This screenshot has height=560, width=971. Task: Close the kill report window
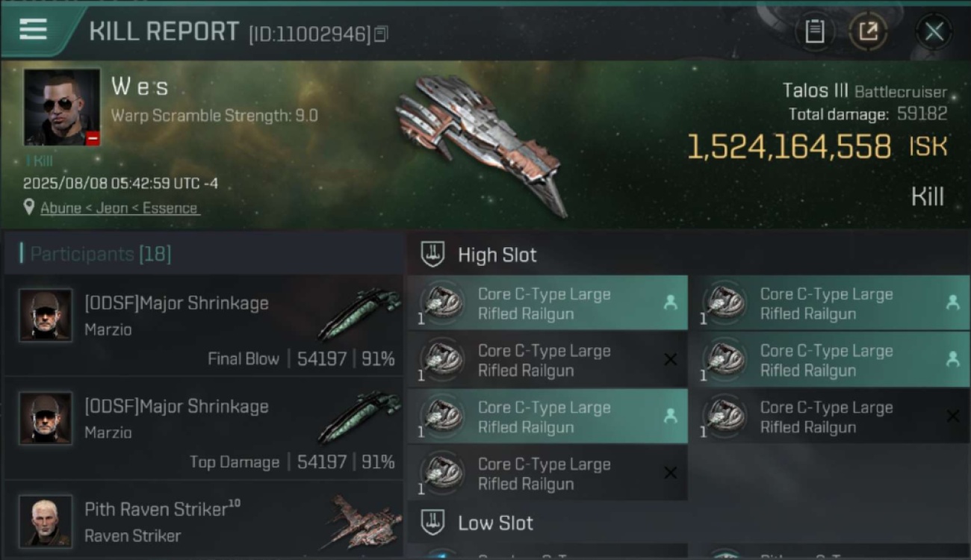(934, 31)
